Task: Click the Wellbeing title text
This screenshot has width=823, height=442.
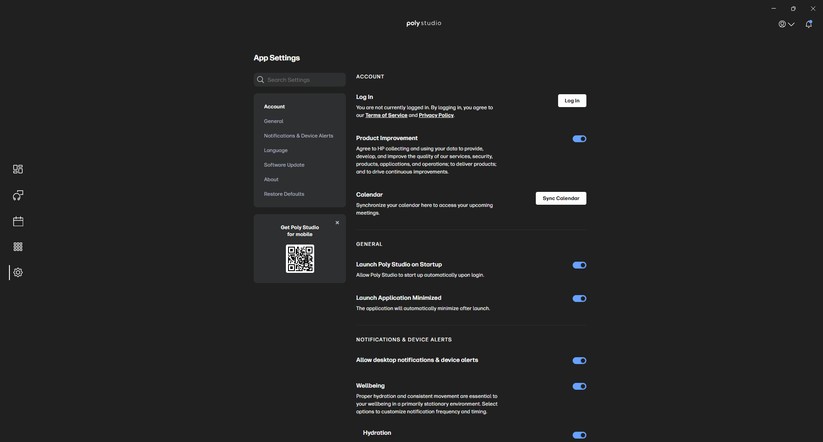Action: tap(370, 386)
